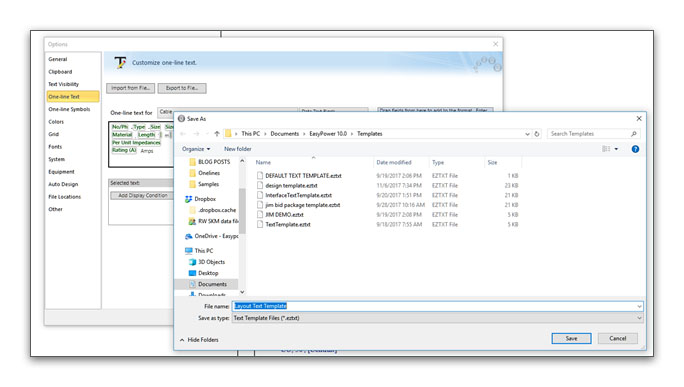Open Text Visibility page in Options

tap(63, 84)
